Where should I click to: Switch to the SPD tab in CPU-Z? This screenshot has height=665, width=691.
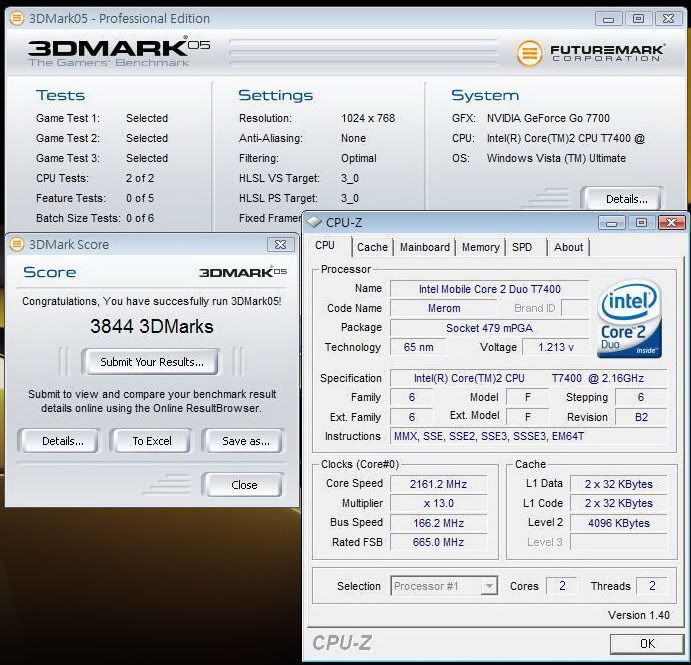tap(522, 247)
